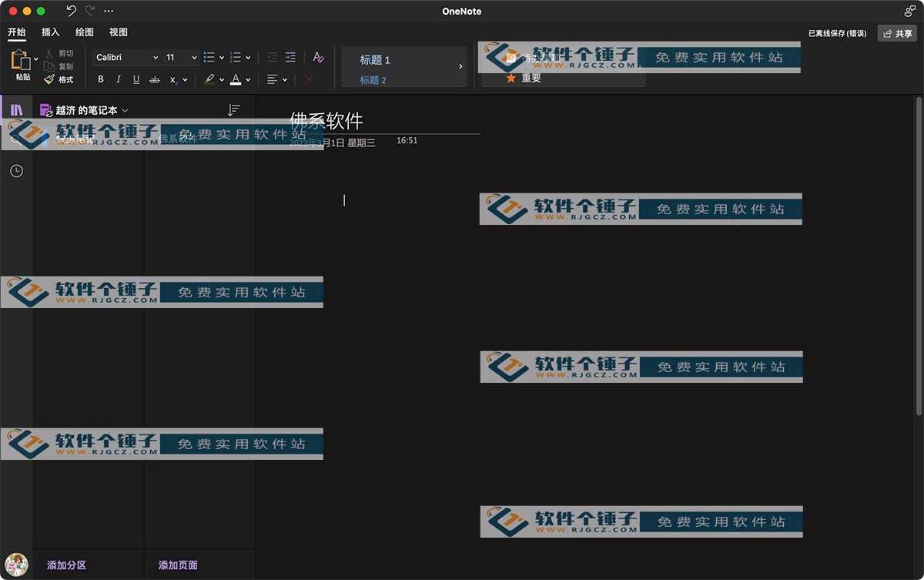Expand the styles gallery arrow

[x=460, y=66]
